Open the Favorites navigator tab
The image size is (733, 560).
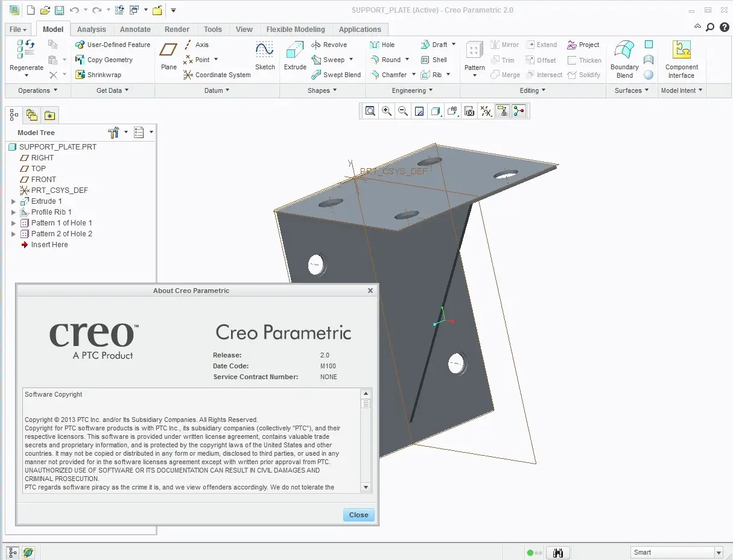[x=49, y=115]
